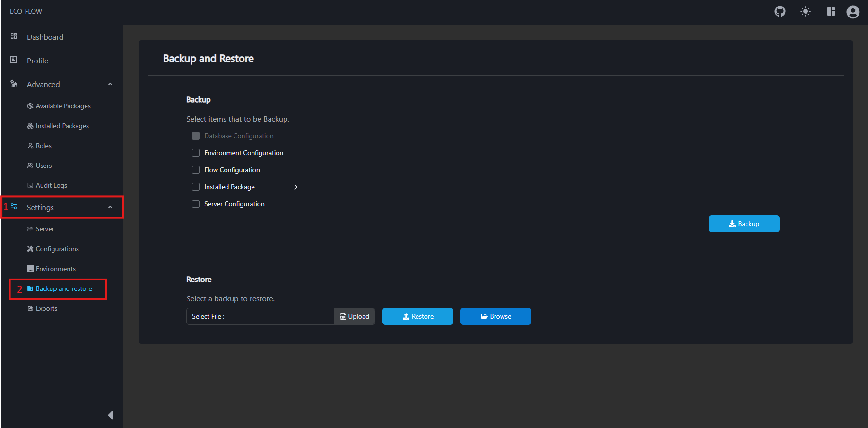Click the 'Restore' section heading

click(199, 280)
